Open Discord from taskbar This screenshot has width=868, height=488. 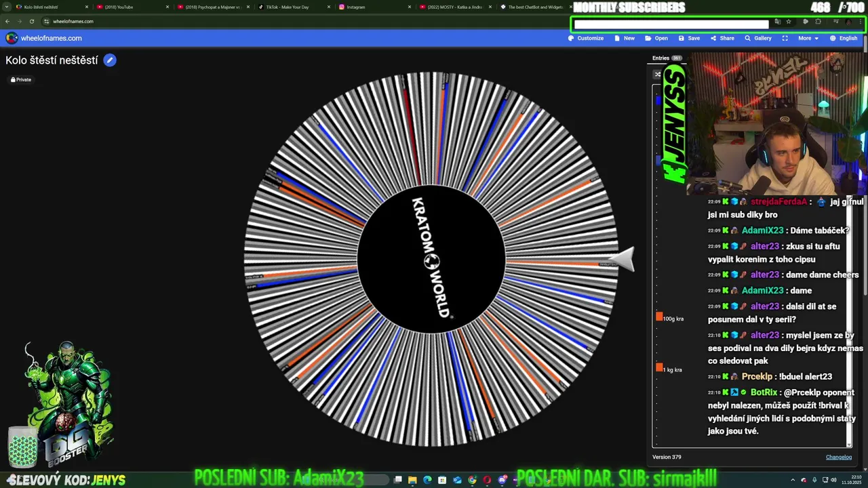[502, 480]
